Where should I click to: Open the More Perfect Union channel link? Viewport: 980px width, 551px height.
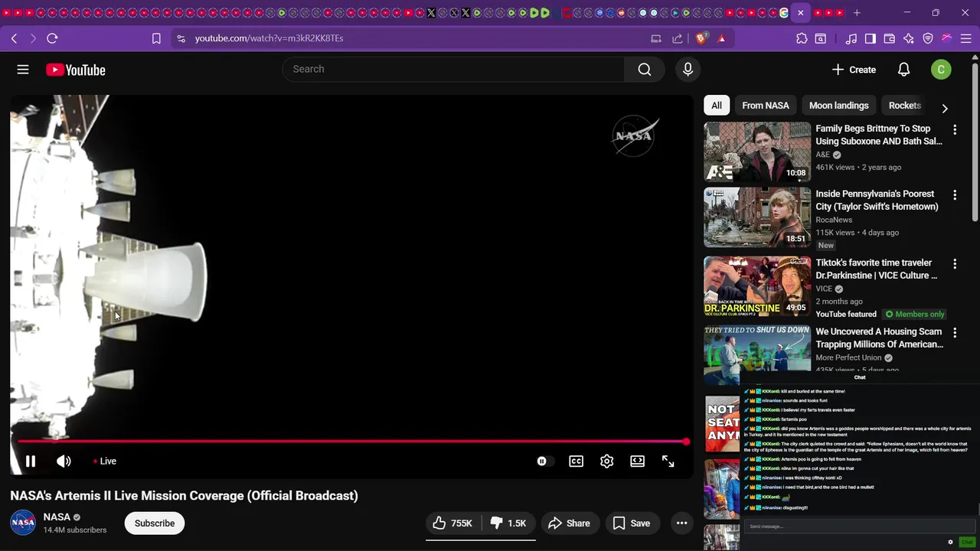pos(848,357)
